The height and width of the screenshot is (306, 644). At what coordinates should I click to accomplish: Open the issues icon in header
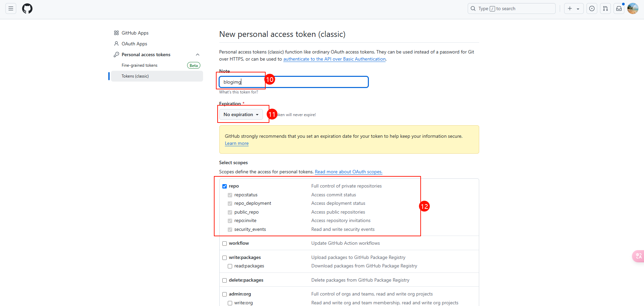pyautogui.click(x=592, y=8)
